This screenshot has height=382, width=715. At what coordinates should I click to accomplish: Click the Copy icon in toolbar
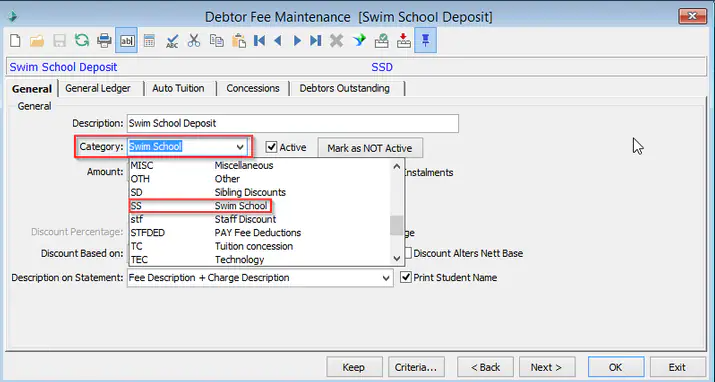tap(217, 41)
